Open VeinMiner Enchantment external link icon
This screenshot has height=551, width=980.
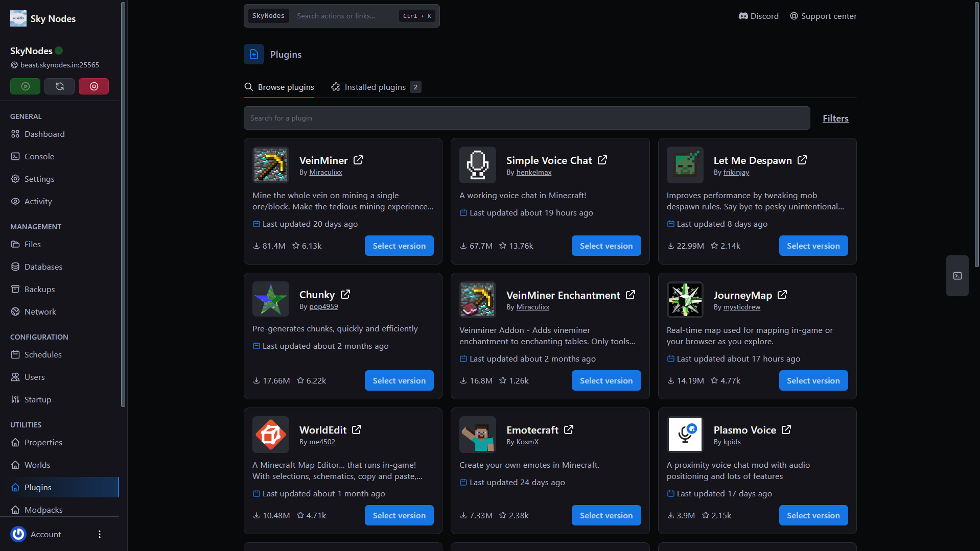pyautogui.click(x=631, y=295)
